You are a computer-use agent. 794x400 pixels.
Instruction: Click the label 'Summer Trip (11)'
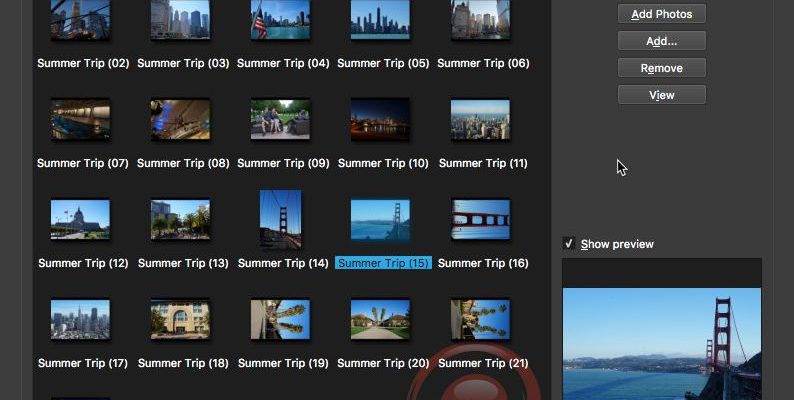click(x=483, y=163)
